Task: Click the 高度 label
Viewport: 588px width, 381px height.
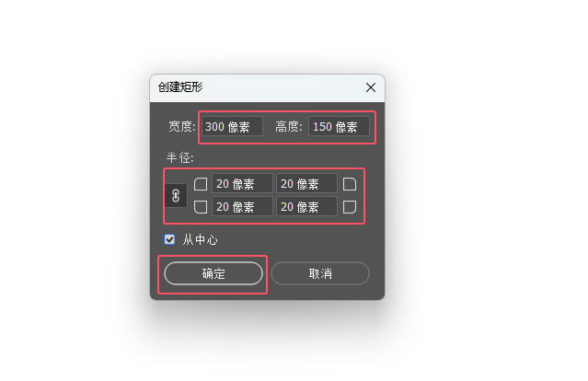Action: point(289,126)
